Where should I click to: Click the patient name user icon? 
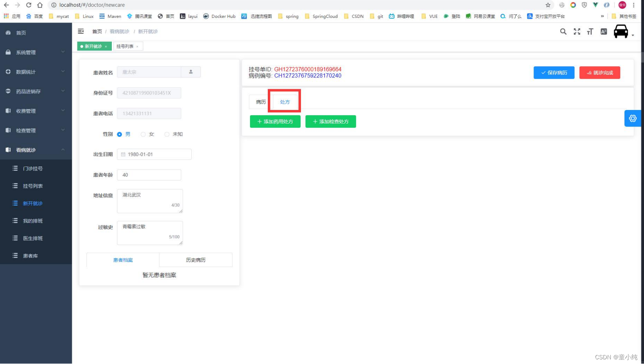(x=191, y=72)
